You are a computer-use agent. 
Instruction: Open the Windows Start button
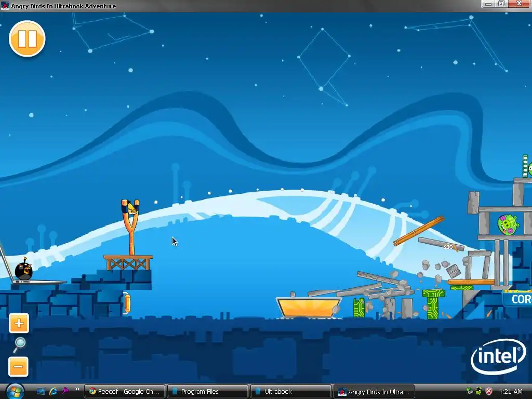click(x=15, y=392)
